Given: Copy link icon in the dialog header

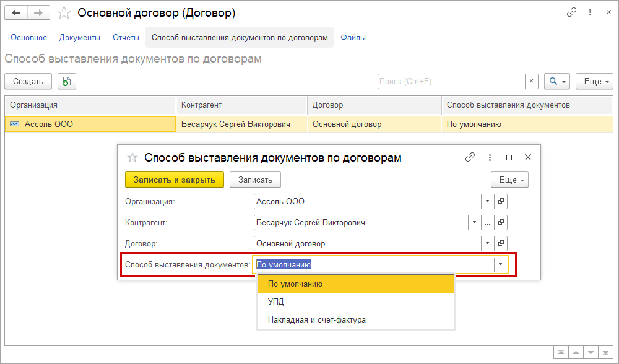Looking at the screenshot, I should click(x=470, y=158).
